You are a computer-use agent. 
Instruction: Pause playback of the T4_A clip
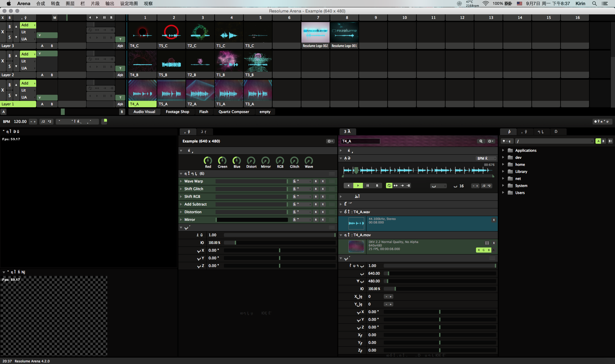tap(367, 186)
